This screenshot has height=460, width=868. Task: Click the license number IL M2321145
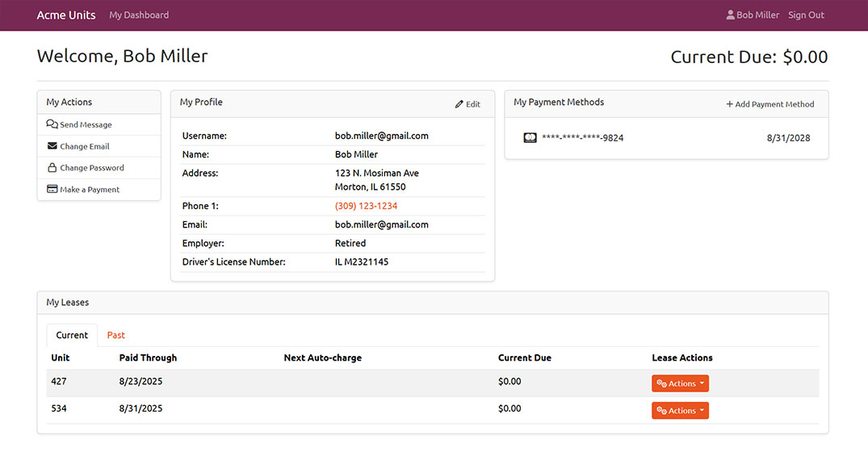362,261
